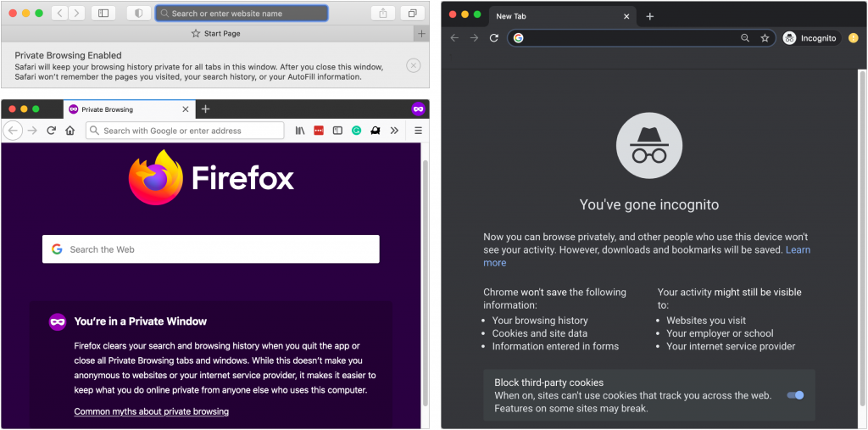
Task: Click the Grammarly extension icon in Firefox
Action: click(356, 131)
